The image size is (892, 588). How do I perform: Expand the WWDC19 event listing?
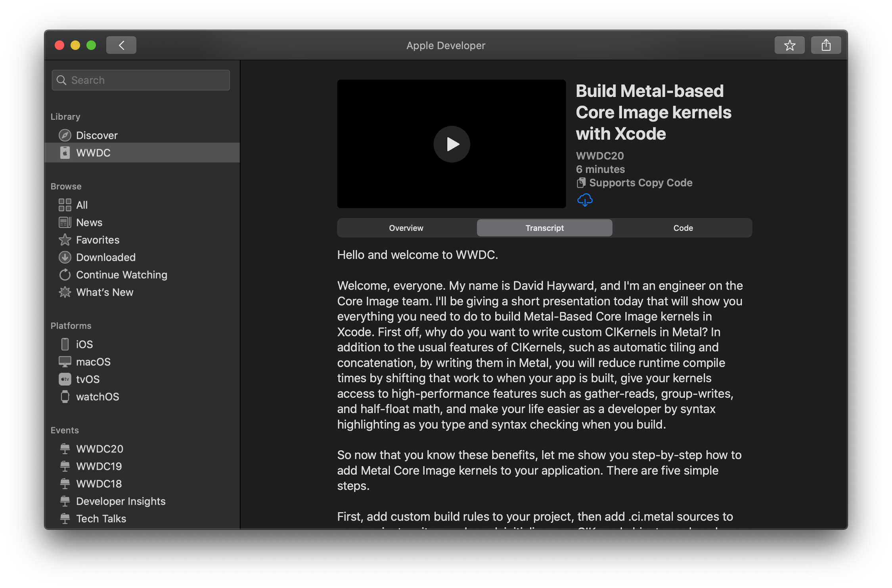(x=99, y=466)
